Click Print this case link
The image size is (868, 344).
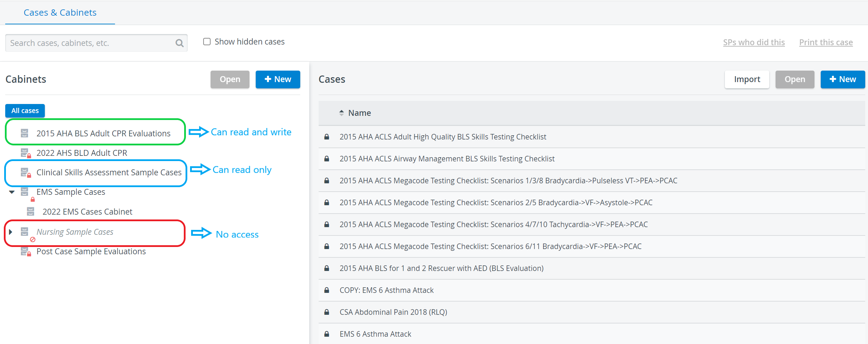826,42
